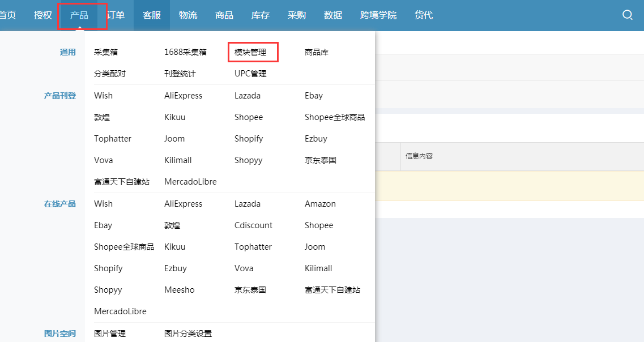Viewport: 644px width, 342px height.
Task: Open the 订单 top navigation menu
Action: coord(116,15)
